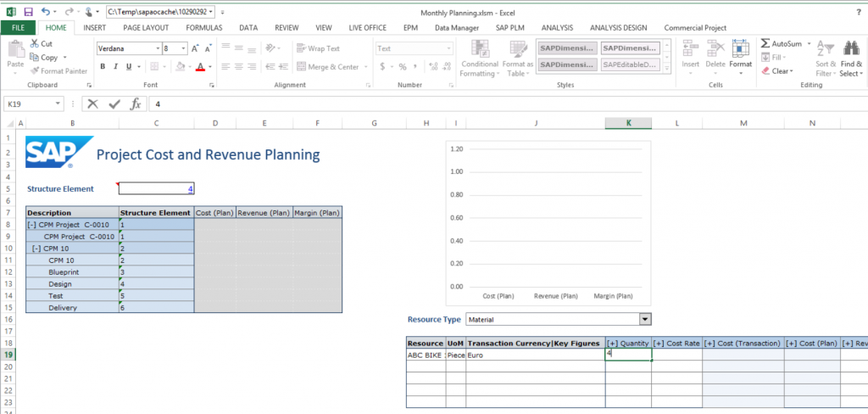Click the Cut scissors icon
Viewport: 868px width, 414px height.
(x=34, y=44)
